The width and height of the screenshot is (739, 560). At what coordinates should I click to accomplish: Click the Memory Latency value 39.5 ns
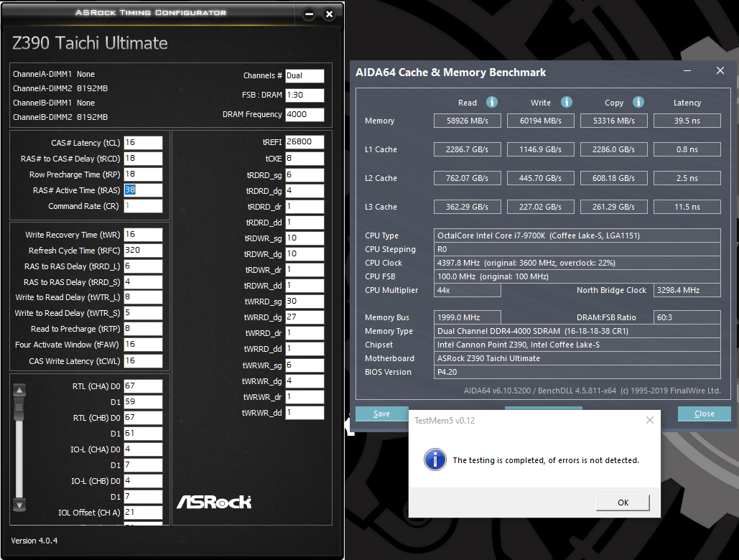point(687,121)
